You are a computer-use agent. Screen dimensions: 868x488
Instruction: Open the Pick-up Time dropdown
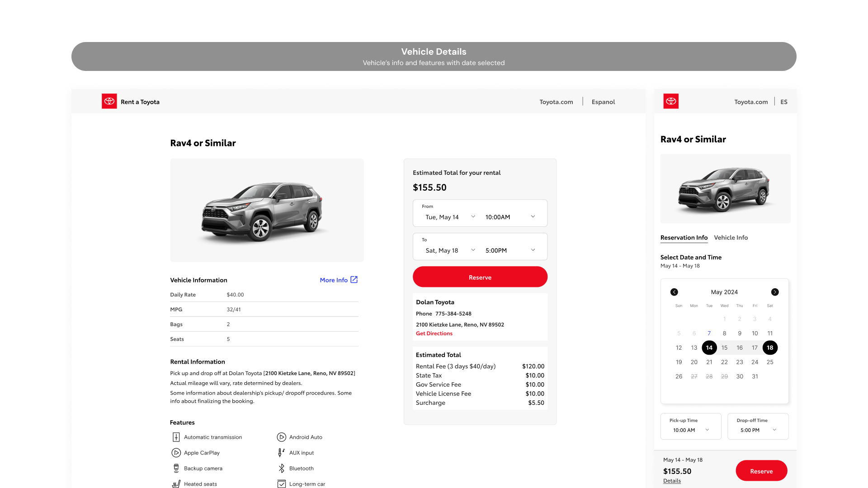tap(691, 426)
